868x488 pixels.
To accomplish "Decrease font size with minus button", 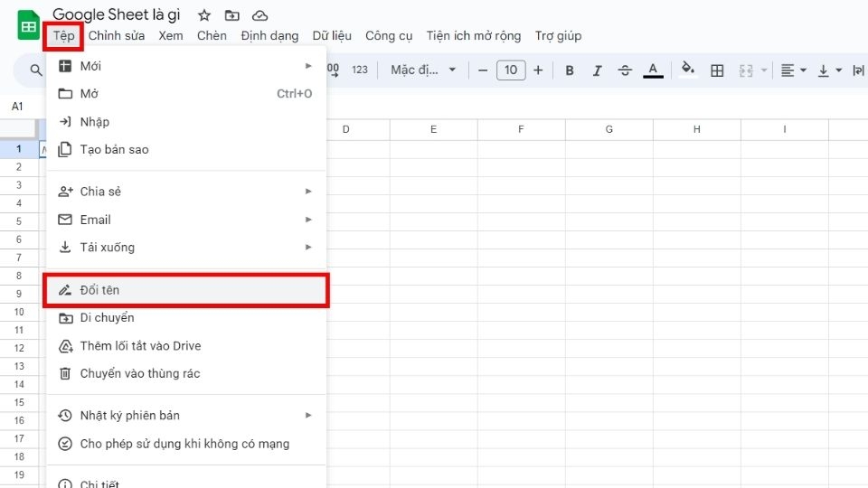I will [483, 70].
